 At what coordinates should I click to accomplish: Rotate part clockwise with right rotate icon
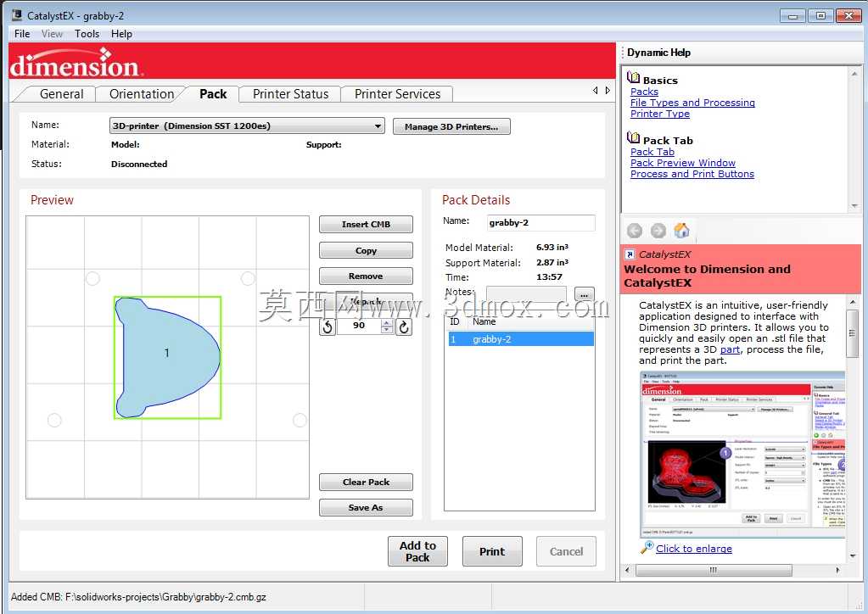pos(404,327)
